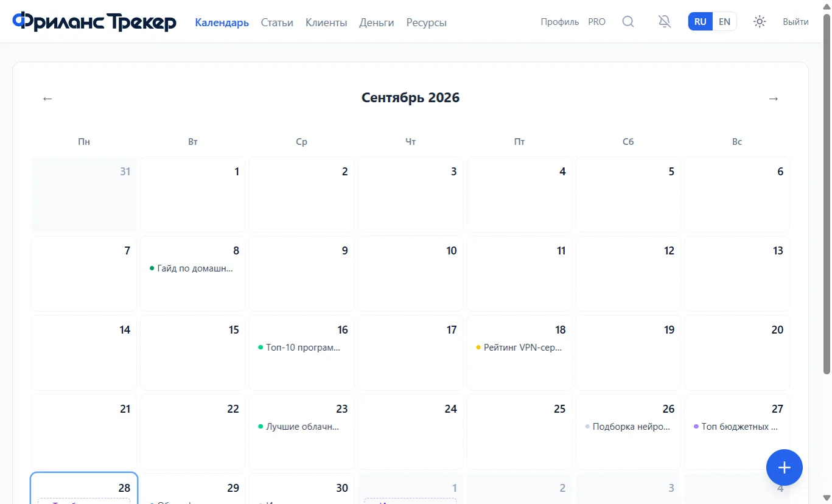Click the Сентябрь 2026 month heading
832x504 pixels.
(x=410, y=98)
